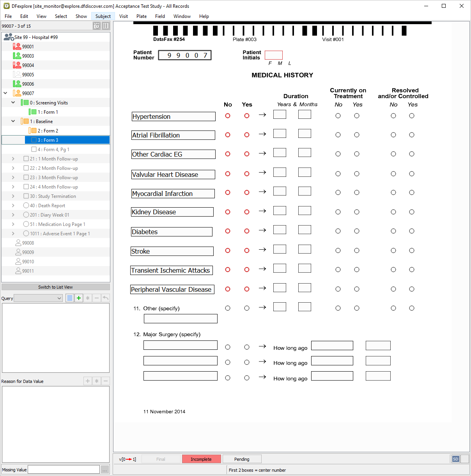The width and height of the screenshot is (471, 476).
Task: Select No for Diabetes
Action: tap(228, 231)
